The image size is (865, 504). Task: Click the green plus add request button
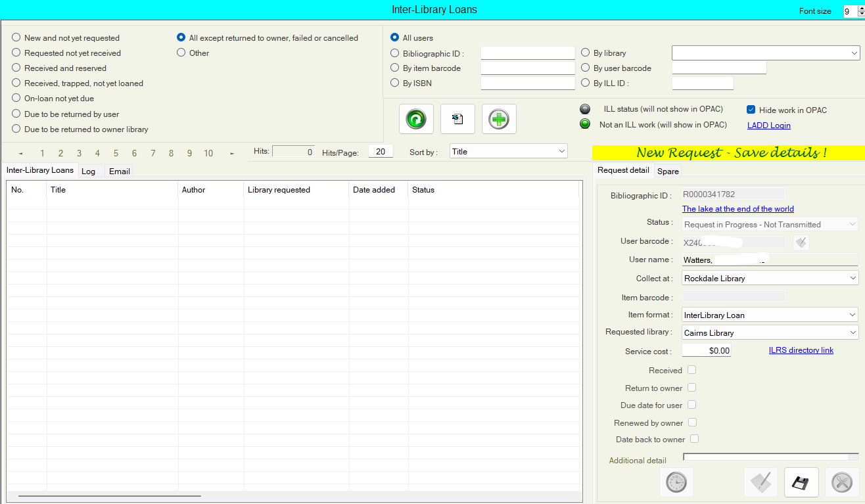click(499, 119)
